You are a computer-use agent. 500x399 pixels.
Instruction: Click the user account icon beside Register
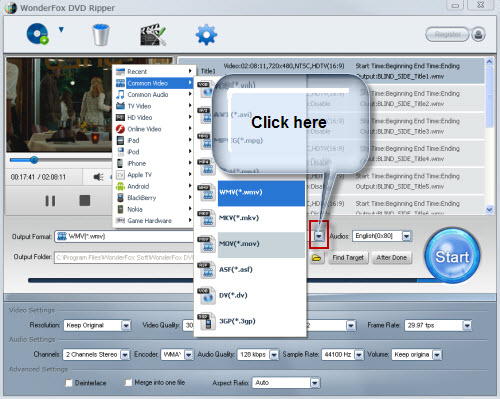tap(478, 34)
